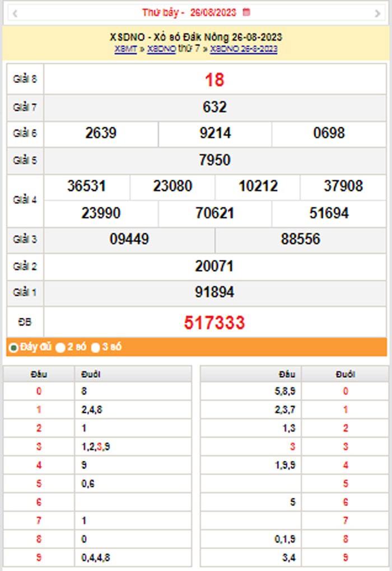Go to the next day's results arrow
The height and width of the screenshot is (571, 392).
[377, 12]
